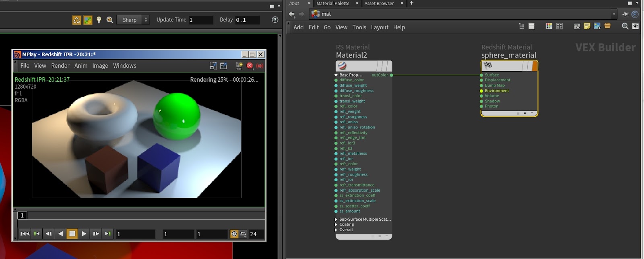Click the light bulb icon in IPR toolbar
644x259 pixels.
(99, 20)
